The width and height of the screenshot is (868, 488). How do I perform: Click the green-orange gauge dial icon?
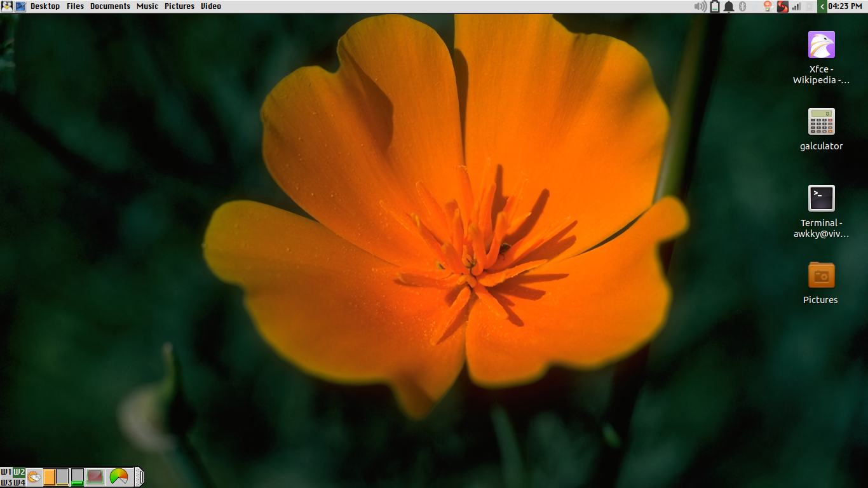click(119, 477)
